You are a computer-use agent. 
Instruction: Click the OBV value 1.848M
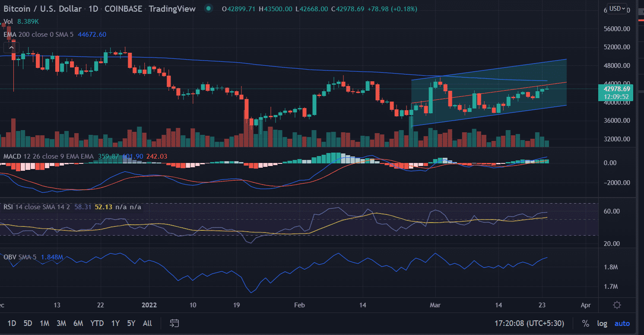coord(52,257)
